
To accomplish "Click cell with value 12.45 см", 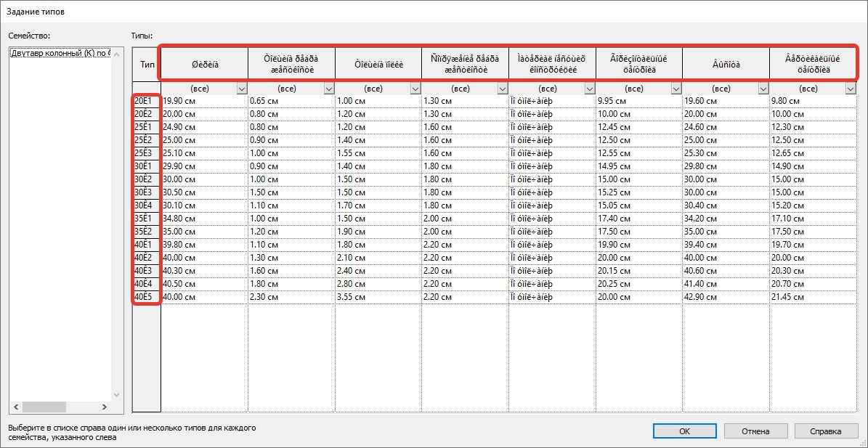I will coord(638,126).
